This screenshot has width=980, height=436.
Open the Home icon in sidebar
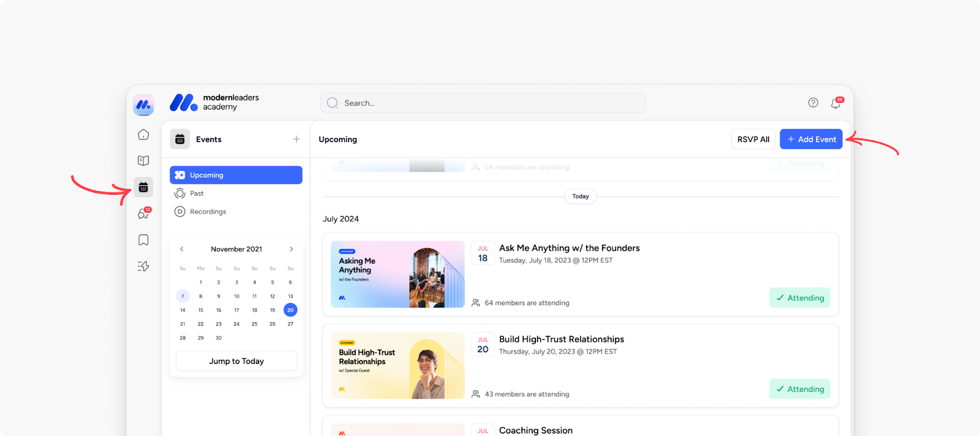click(143, 135)
